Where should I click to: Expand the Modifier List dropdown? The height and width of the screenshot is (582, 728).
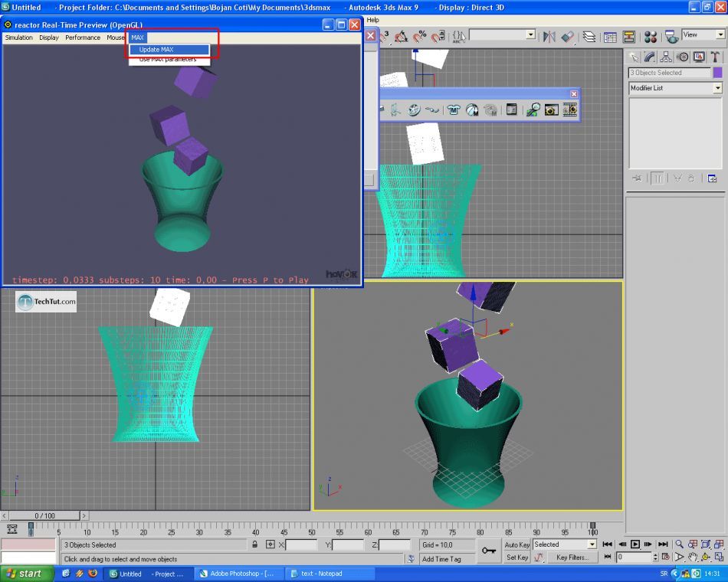coord(717,88)
